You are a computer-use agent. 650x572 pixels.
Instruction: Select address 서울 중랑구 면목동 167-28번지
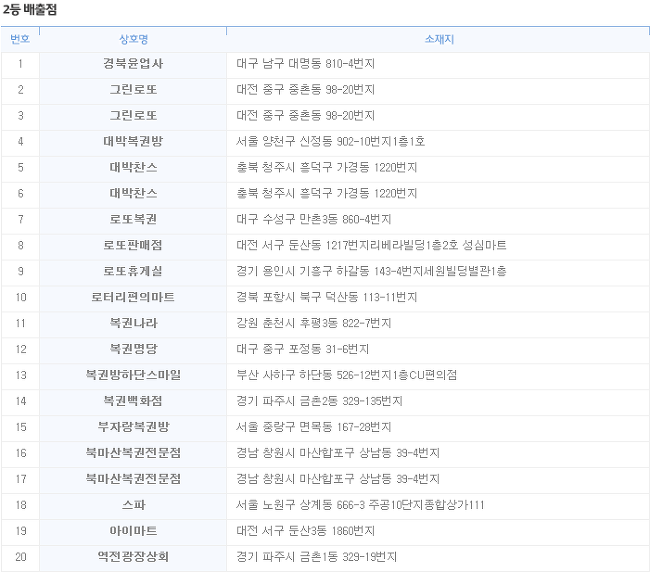coord(314,427)
